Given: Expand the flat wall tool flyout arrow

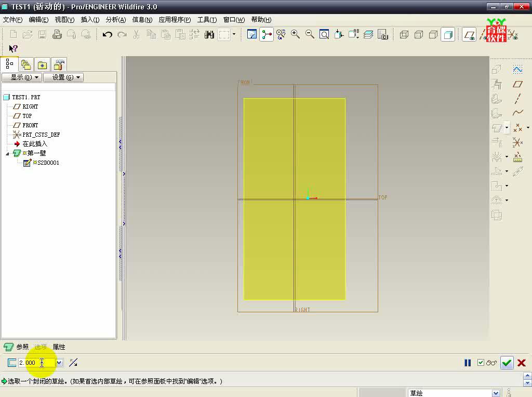Looking at the screenshot, I should point(507,128).
